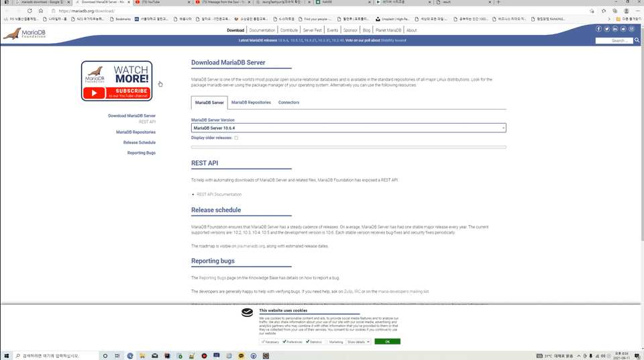The width and height of the screenshot is (644, 360).
Task: Open the Windows Start button
Action: click(x=6, y=356)
